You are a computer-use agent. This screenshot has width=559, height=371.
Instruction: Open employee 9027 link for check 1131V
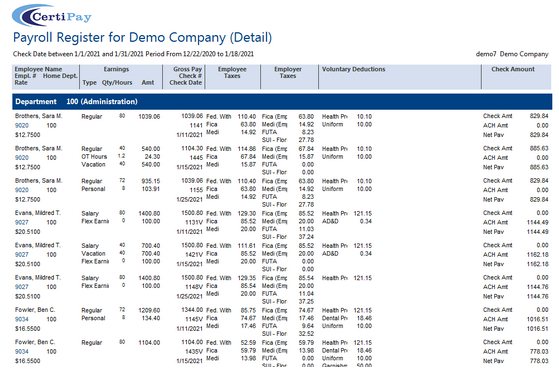click(22, 222)
